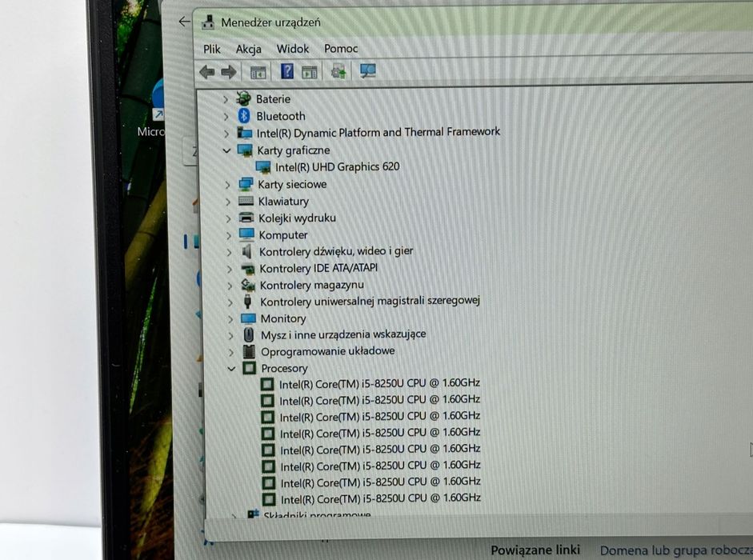Screen dimensions: 753x560
Task: Expand the Karty sieciowe category
Action: [227, 185]
